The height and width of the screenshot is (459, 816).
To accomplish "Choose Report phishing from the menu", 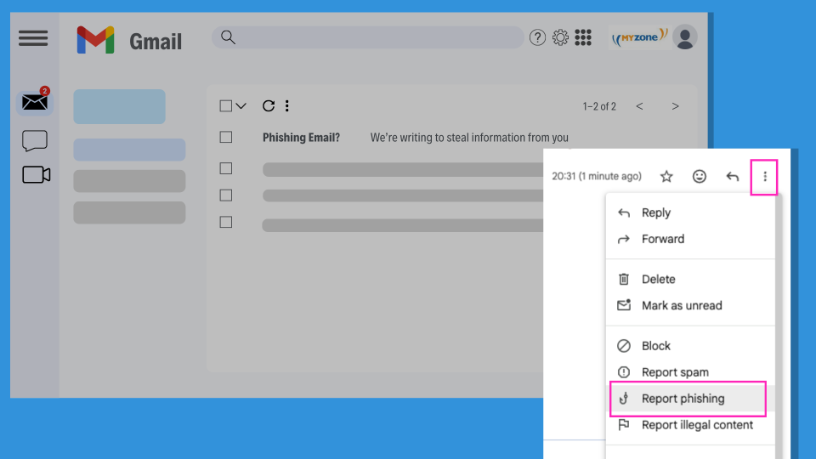I will click(x=683, y=398).
